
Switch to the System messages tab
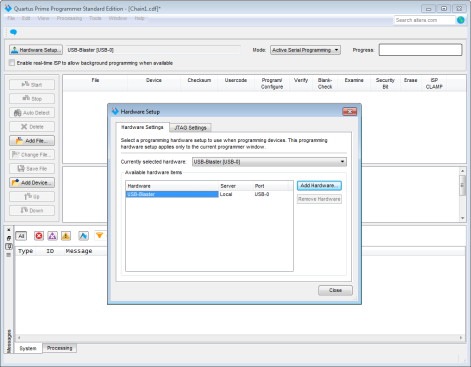point(28,348)
